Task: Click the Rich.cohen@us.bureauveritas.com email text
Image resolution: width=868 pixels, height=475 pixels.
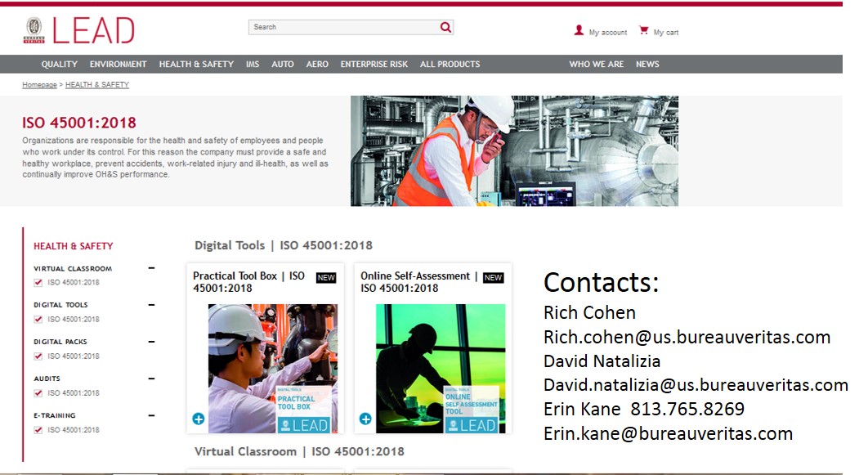Action: pos(687,337)
